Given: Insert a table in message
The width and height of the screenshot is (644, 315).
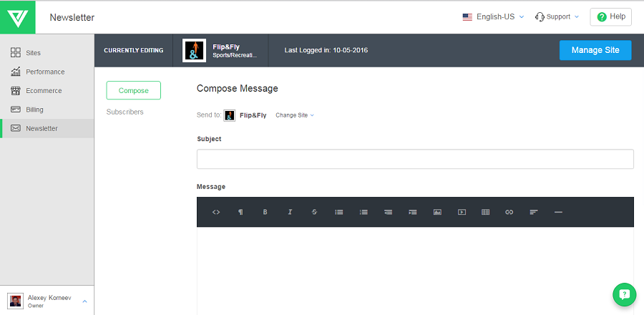Looking at the screenshot, I should coord(485,212).
